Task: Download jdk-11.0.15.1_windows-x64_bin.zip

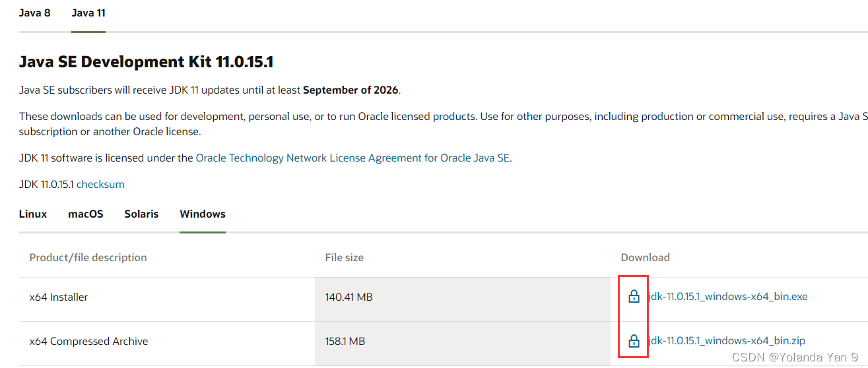Action: coord(726,341)
